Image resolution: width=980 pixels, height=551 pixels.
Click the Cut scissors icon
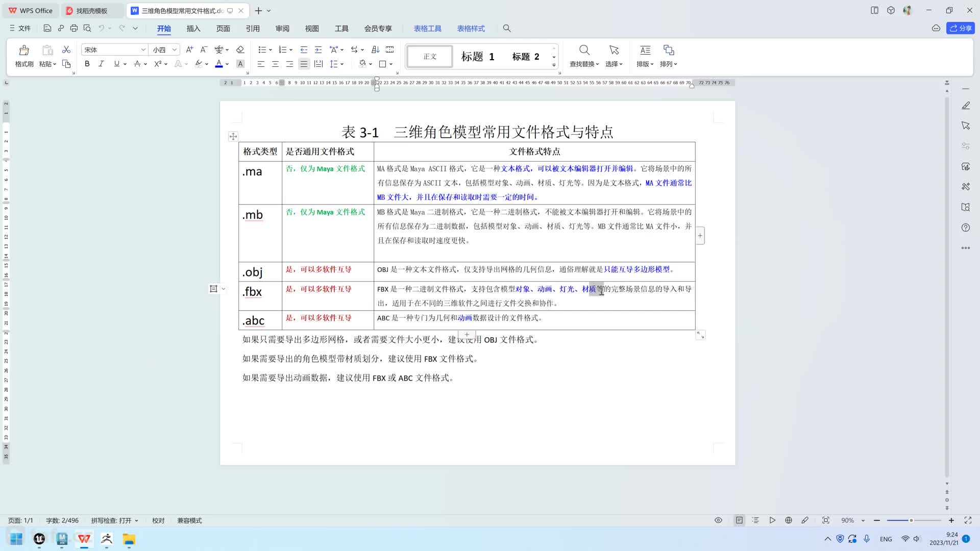pos(66,49)
